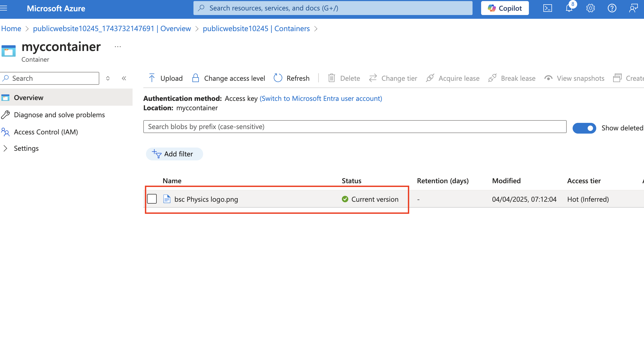Collapse the sidebar with double chevron
Screen dimensions: 644x360
coord(124,78)
